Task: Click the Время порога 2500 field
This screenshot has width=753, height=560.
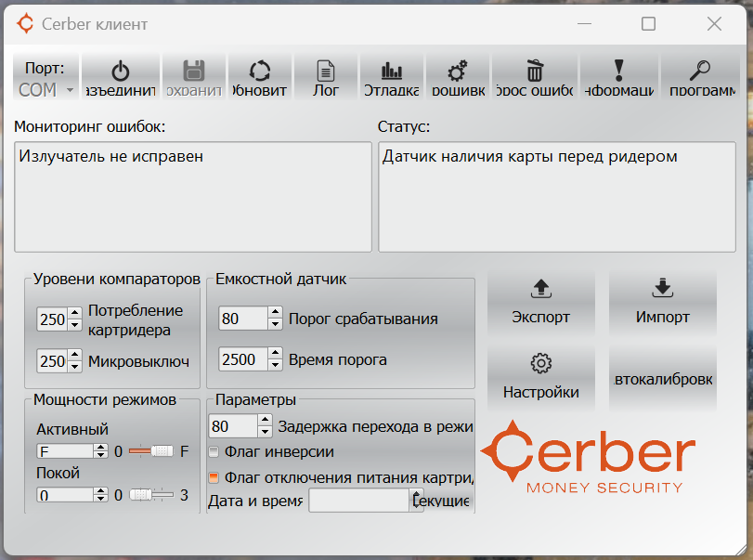Action: click(243, 358)
